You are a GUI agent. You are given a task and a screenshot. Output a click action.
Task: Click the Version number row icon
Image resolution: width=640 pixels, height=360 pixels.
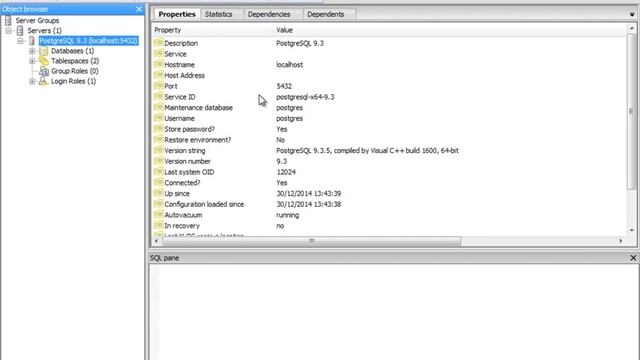[158, 161]
